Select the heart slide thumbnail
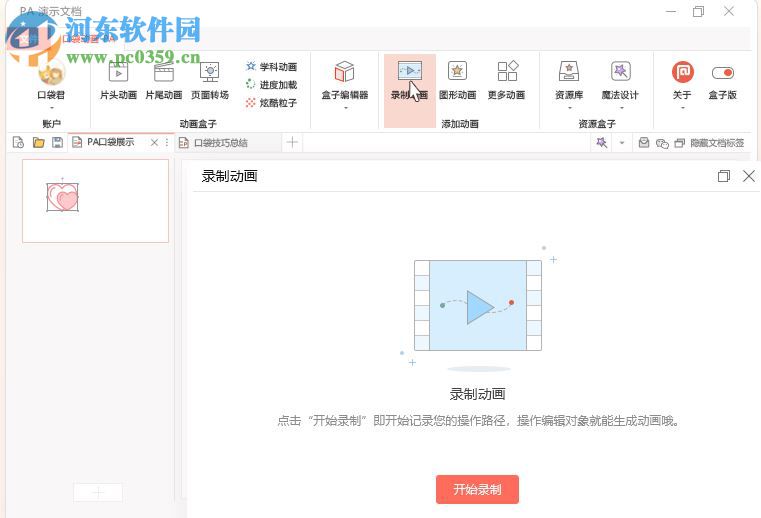 96,201
